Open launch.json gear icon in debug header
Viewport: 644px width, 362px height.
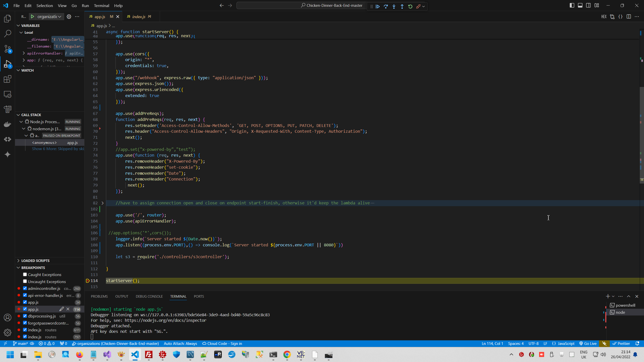tap(69, 17)
